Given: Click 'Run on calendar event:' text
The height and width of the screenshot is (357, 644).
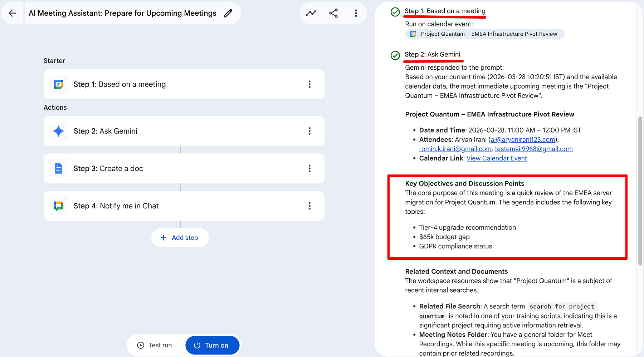Looking at the screenshot, I should (x=439, y=24).
